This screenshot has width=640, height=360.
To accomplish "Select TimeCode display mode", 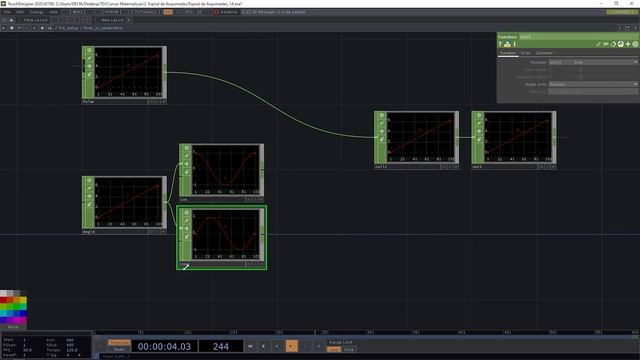I will click(119, 342).
